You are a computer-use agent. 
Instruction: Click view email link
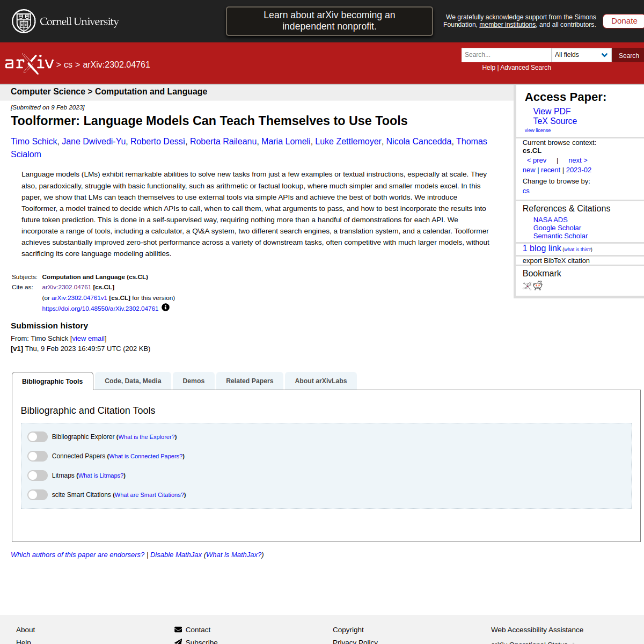click(x=88, y=339)
